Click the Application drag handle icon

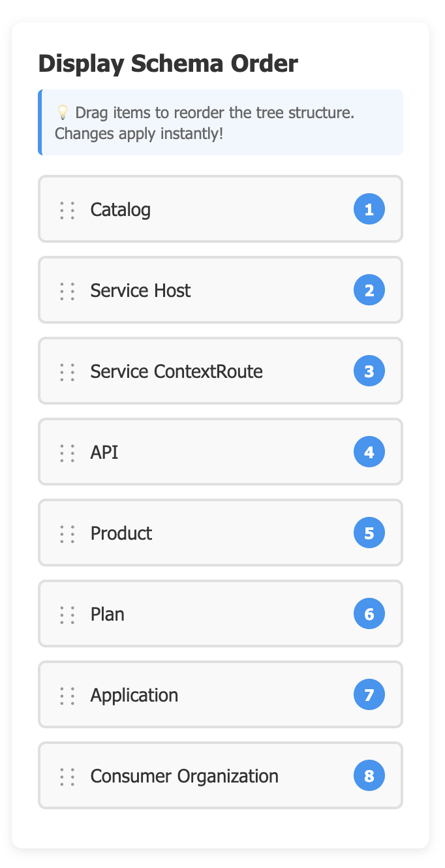pos(67,696)
